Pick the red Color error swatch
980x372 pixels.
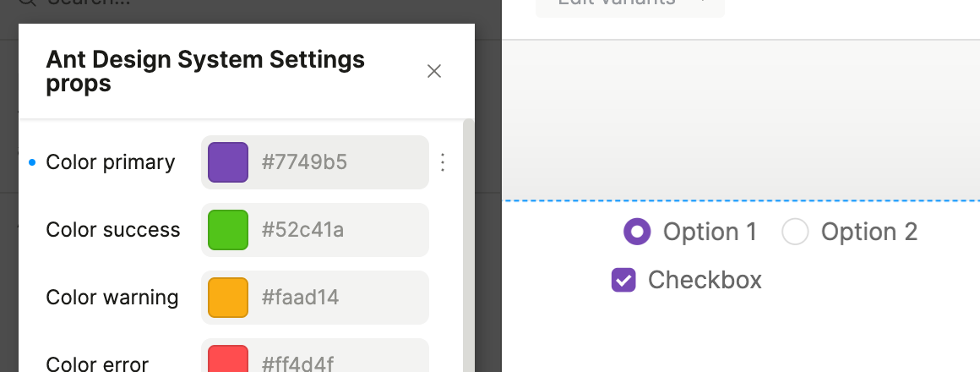pos(228,359)
